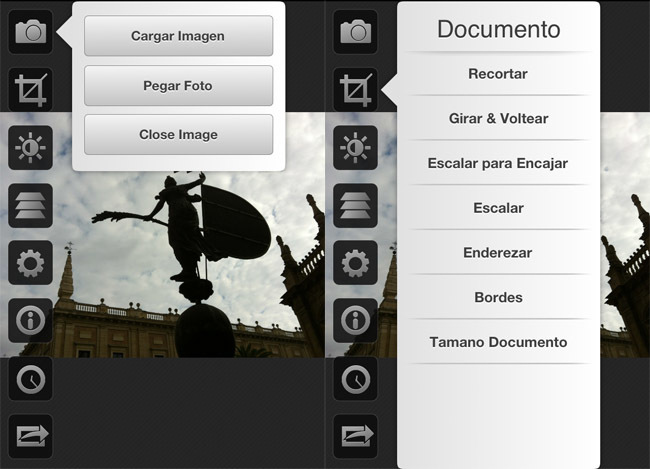This screenshot has width=650, height=469.
Task: Select Escalar para Encajar menu item
Action: (498, 163)
